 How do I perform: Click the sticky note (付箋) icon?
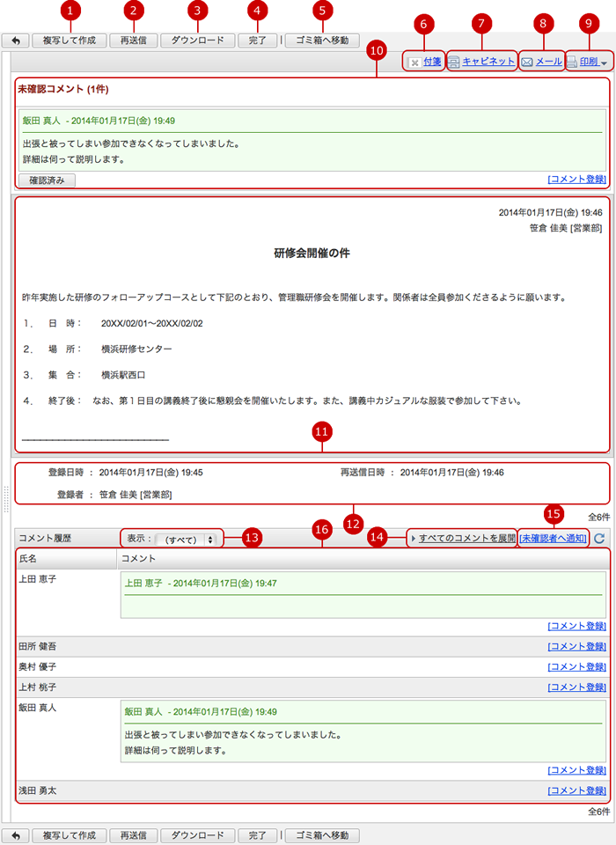(x=414, y=62)
